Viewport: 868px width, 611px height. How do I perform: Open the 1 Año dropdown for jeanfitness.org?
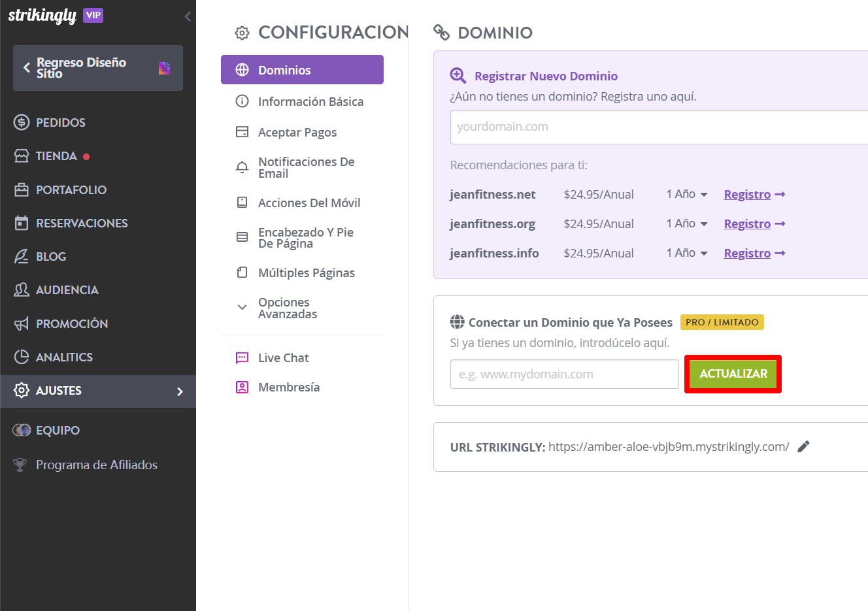687,223
